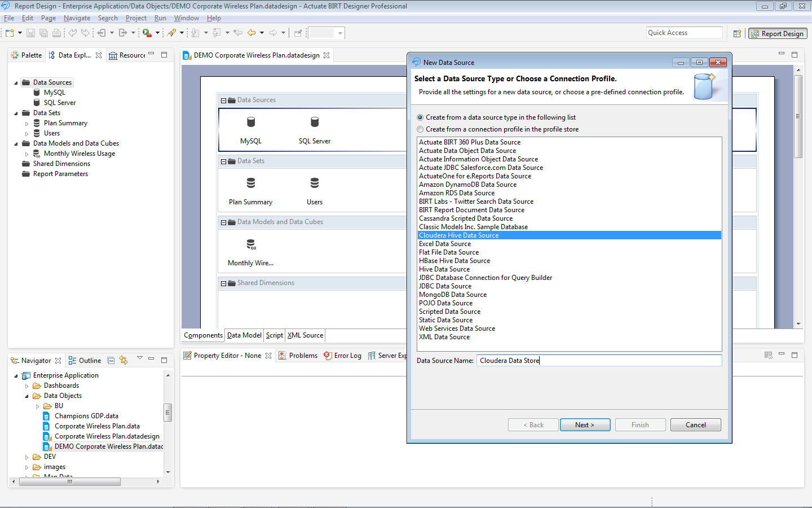Click the Save toolbar icon
This screenshot has width=812, height=508.
(x=30, y=33)
